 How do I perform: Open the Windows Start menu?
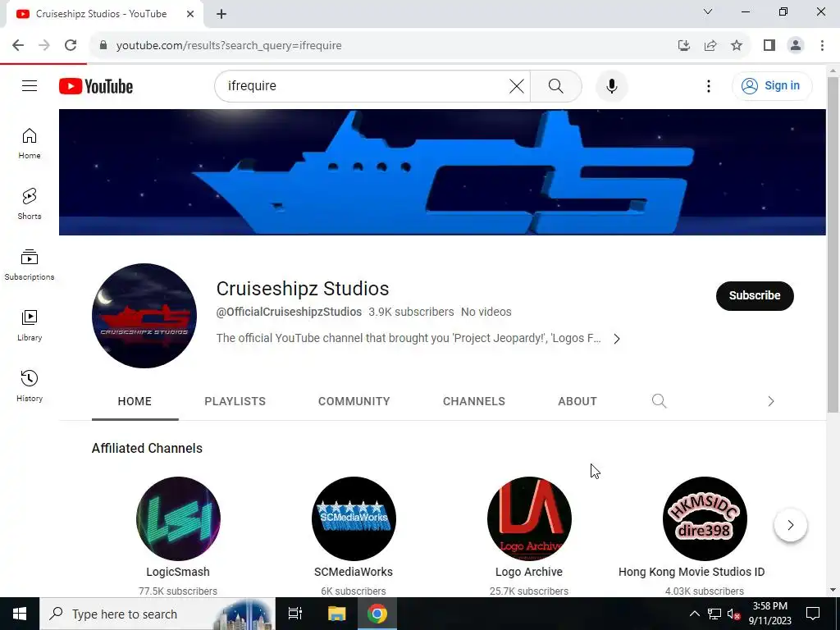(20, 614)
